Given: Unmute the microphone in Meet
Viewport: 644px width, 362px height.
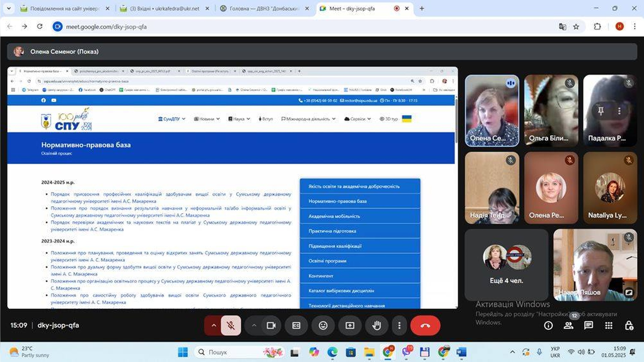Looking at the screenshot, I should (x=231, y=325).
